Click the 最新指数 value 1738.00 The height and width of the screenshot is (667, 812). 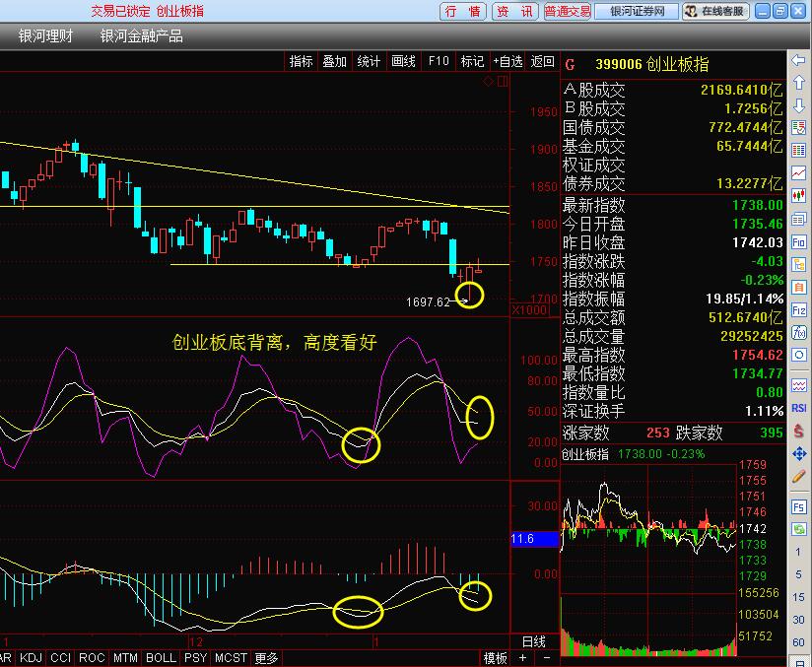(757, 205)
